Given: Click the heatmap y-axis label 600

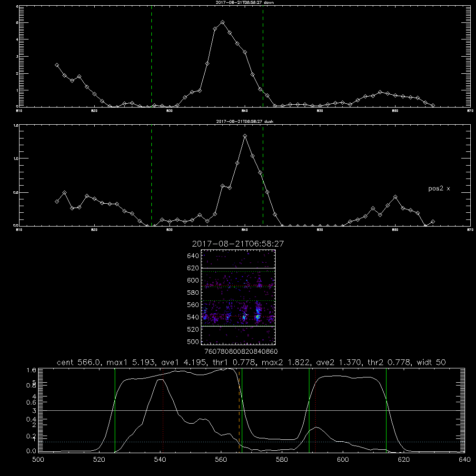Looking at the screenshot, I should [x=193, y=280].
